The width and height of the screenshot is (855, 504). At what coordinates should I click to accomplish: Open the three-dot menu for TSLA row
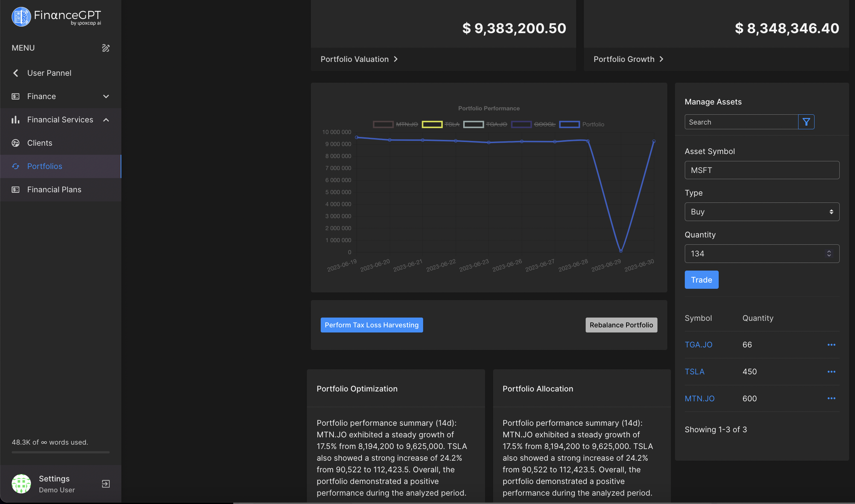point(831,371)
